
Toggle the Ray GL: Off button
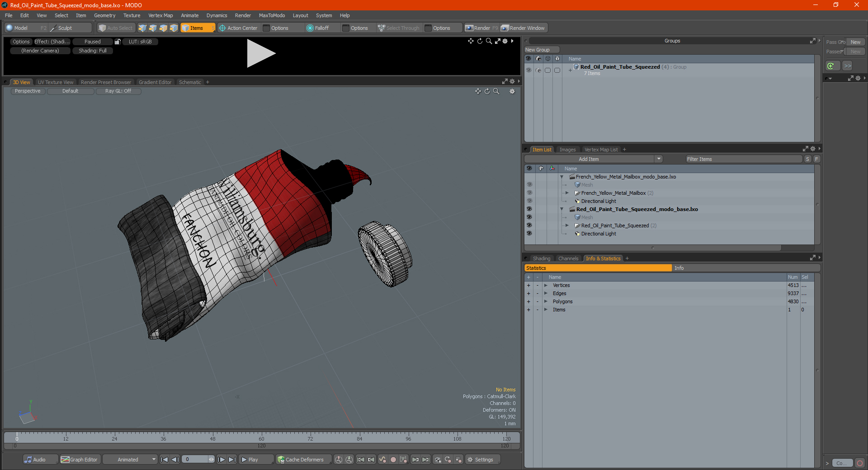pyautogui.click(x=118, y=91)
